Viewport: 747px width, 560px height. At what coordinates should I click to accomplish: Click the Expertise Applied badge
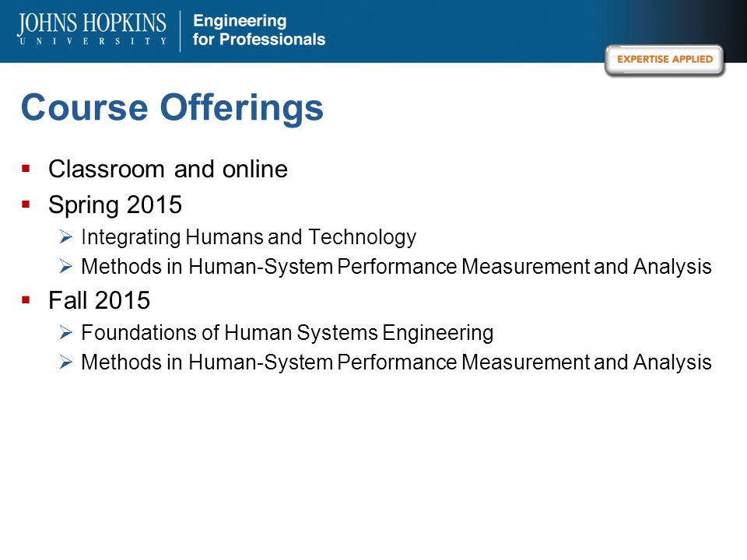coord(665,60)
